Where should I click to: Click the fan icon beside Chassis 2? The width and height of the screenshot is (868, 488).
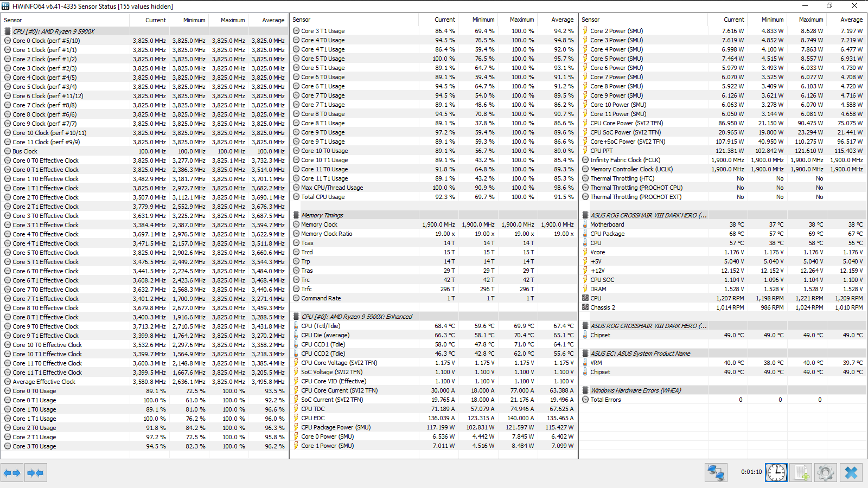tap(585, 307)
